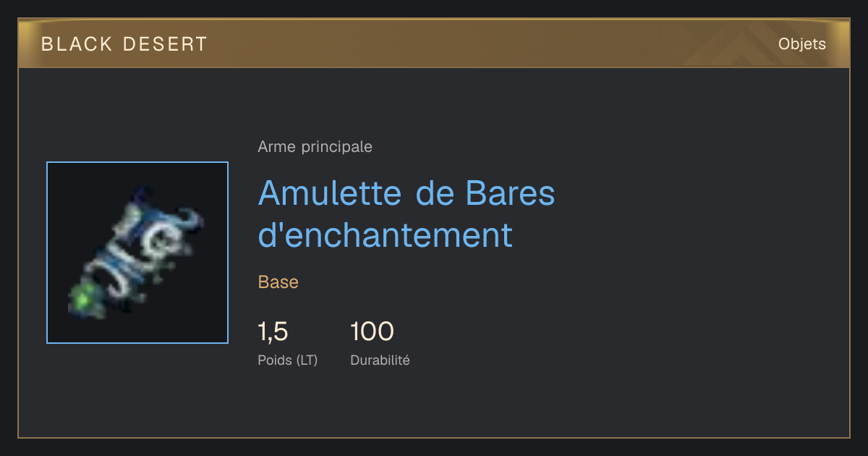Click the word "Bares" in the item name

click(511, 193)
